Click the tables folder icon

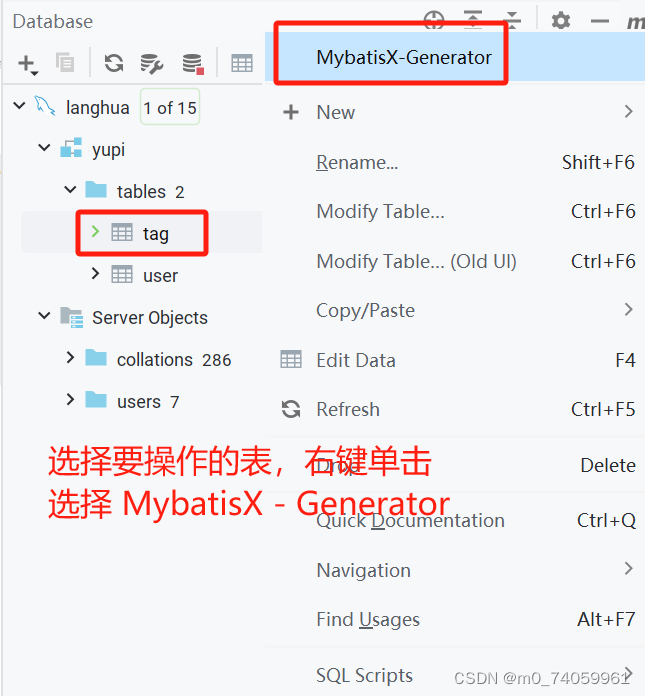tap(96, 189)
